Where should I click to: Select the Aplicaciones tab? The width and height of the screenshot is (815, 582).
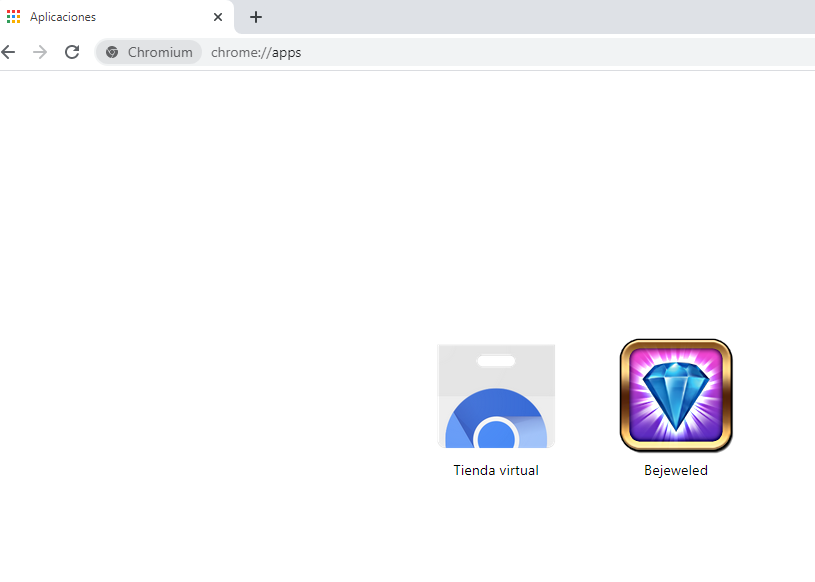[115, 17]
